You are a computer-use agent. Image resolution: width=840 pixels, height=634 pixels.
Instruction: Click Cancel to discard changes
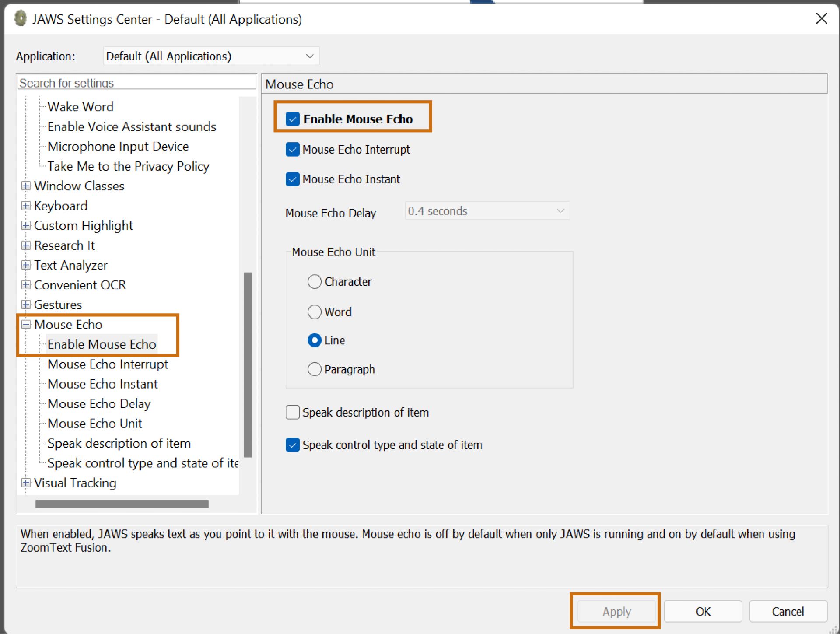[x=787, y=611]
